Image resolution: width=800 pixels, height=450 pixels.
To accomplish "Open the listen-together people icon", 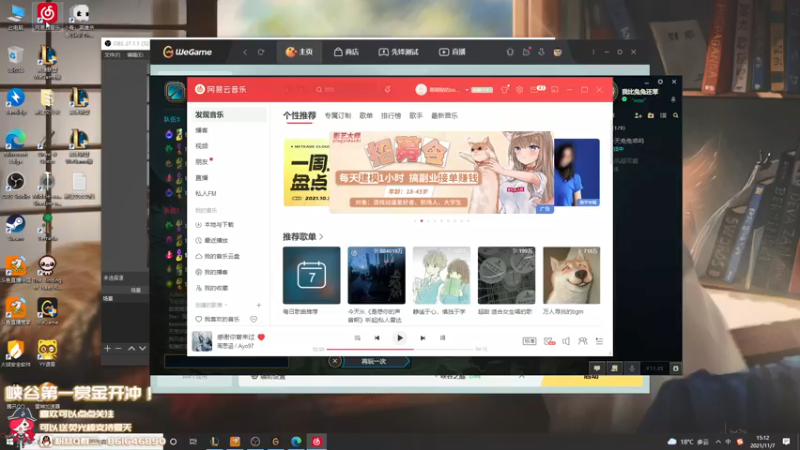I will point(582,341).
